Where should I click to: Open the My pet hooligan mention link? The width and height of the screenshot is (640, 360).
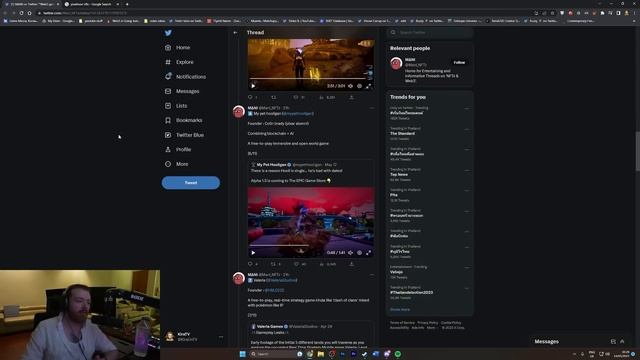(298, 113)
